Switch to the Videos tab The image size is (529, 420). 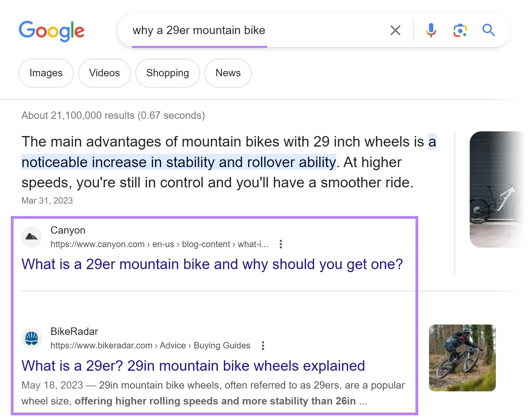[x=104, y=73]
